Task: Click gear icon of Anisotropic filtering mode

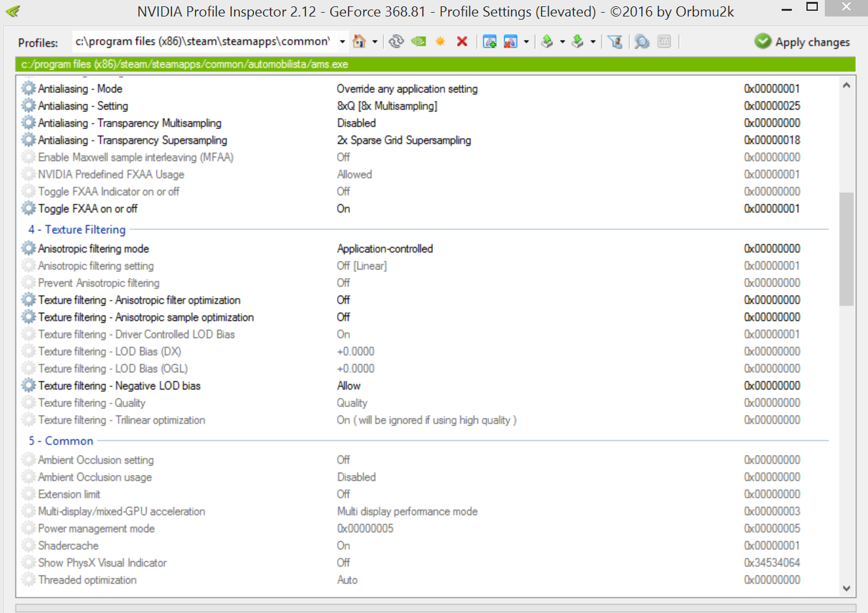Action: pos(29,248)
